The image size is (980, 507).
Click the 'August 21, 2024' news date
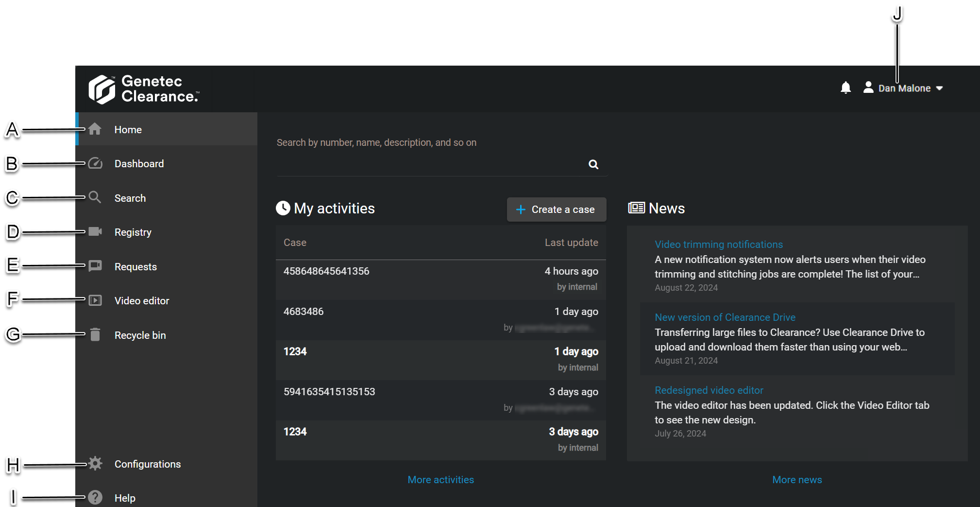(x=686, y=360)
